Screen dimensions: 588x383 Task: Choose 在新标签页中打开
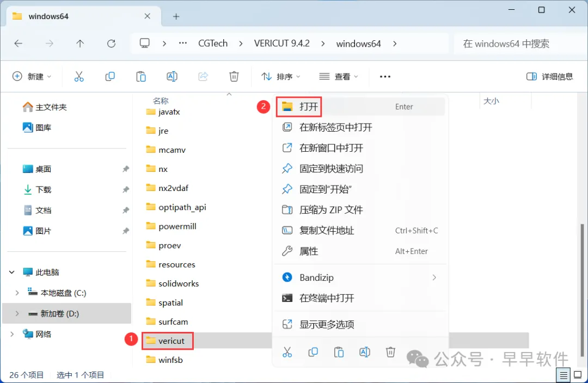360,127
